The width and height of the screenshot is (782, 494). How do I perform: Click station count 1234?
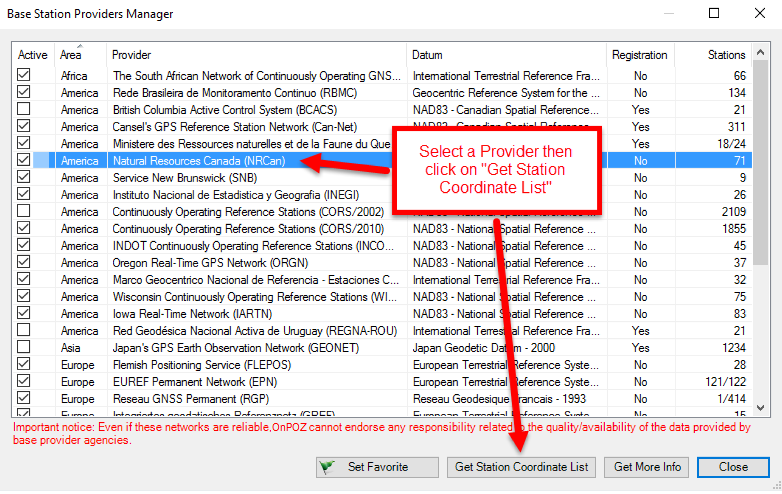[734, 347]
